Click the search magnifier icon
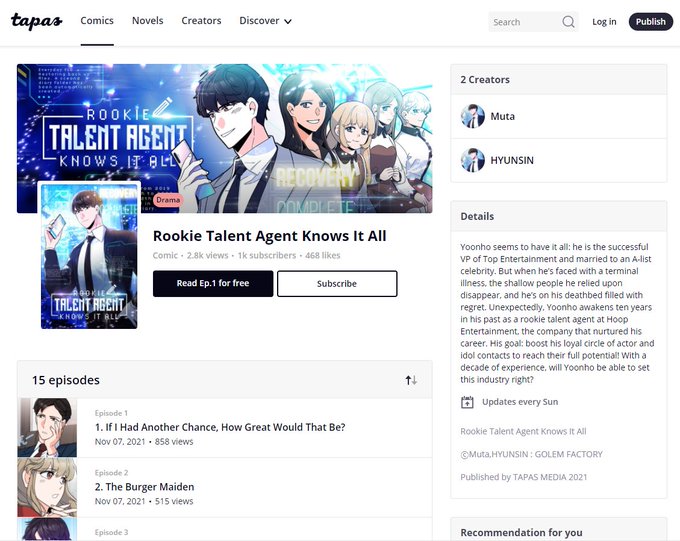The image size is (680, 541). tap(568, 22)
